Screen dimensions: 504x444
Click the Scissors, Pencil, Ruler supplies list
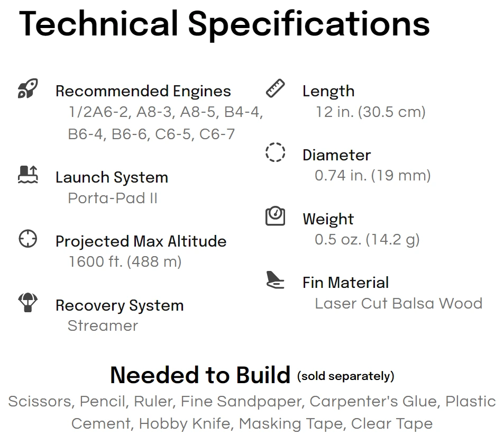pyautogui.click(x=252, y=412)
